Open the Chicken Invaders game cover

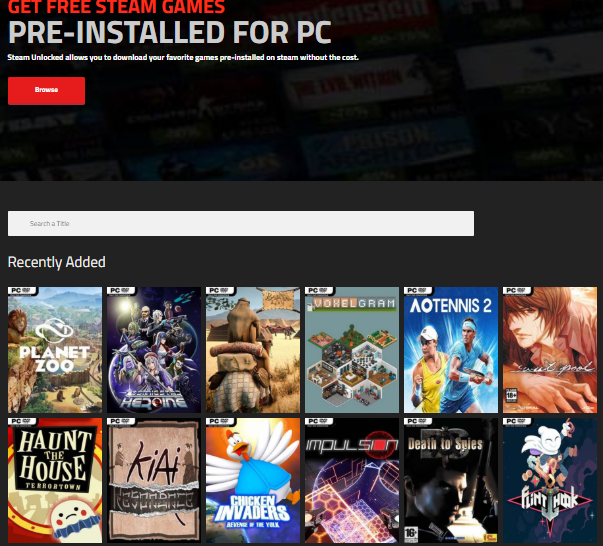253,481
